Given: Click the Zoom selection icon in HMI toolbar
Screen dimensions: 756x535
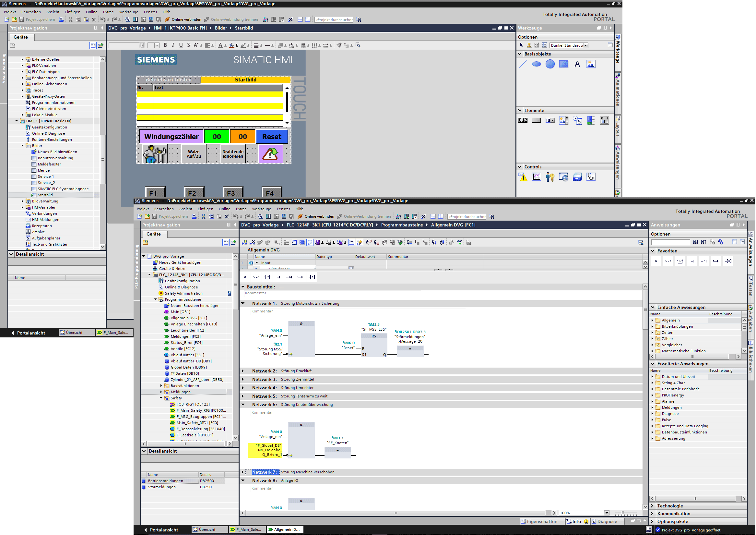Looking at the screenshot, I should click(x=358, y=45).
